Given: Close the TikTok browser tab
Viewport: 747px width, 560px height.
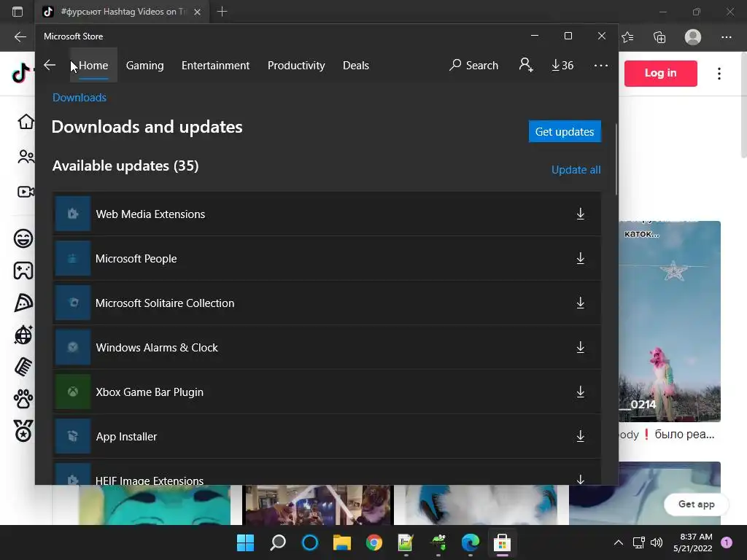Looking at the screenshot, I should click(197, 12).
